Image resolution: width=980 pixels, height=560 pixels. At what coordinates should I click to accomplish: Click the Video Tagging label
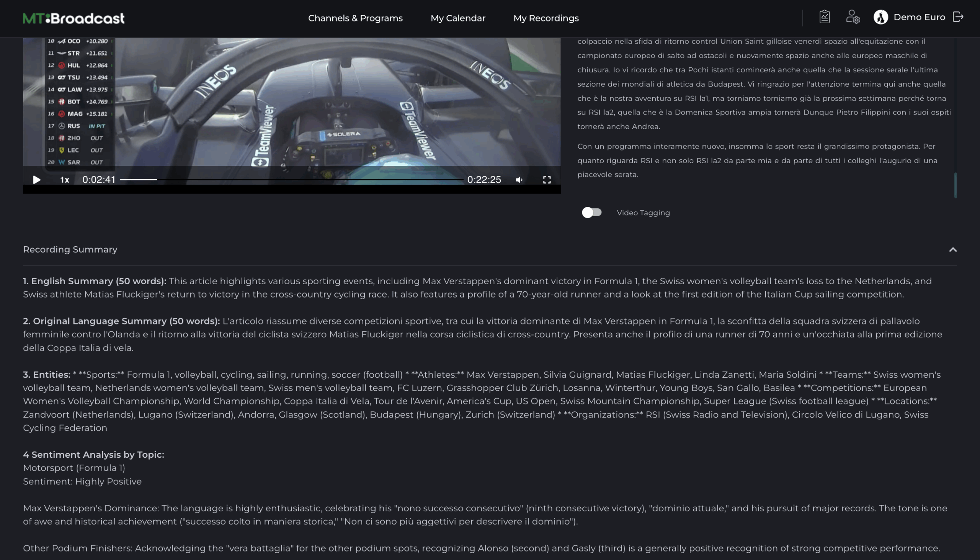click(643, 213)
